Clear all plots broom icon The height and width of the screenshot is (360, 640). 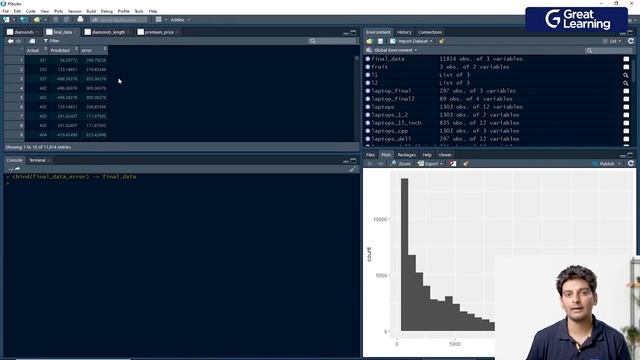point(465,164)
